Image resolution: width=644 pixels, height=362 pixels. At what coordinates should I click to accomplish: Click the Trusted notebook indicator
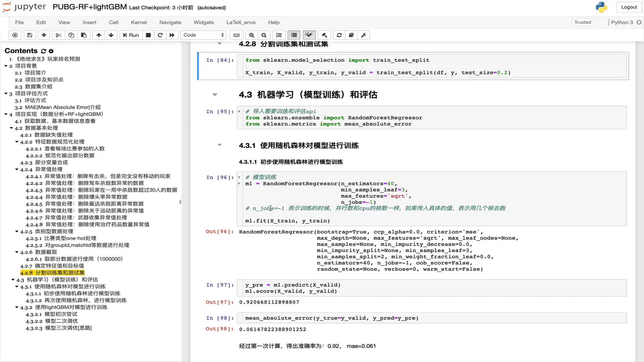[x=583, y=22]
